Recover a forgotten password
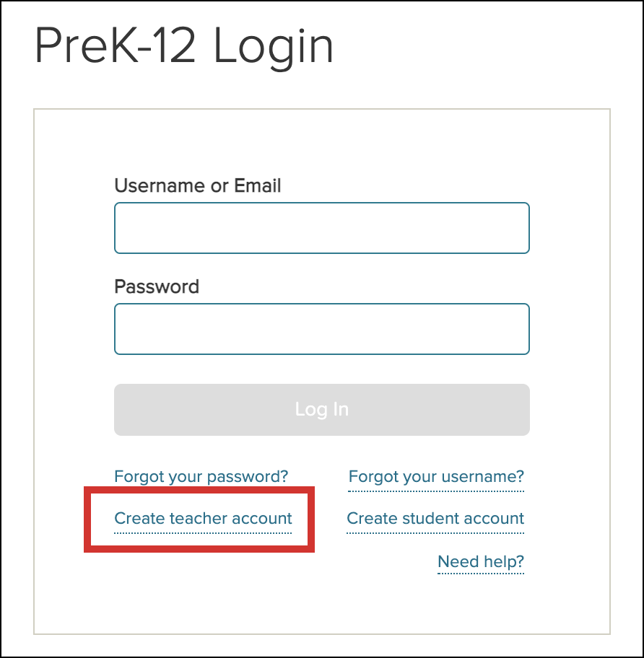 pyautogui.click(x=201, y=476)
